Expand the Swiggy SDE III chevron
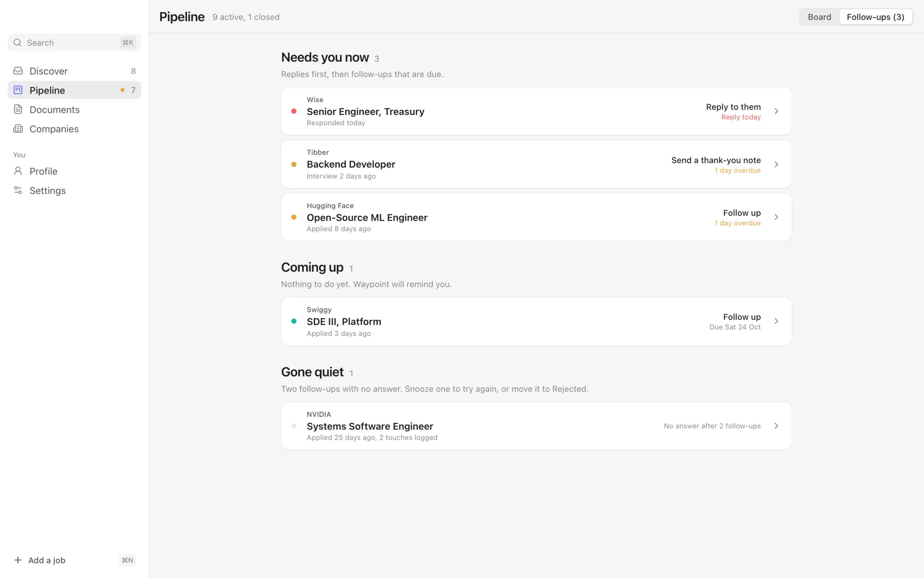The width and height of the screenshot is (924, 578). click(x=776, y=321)
